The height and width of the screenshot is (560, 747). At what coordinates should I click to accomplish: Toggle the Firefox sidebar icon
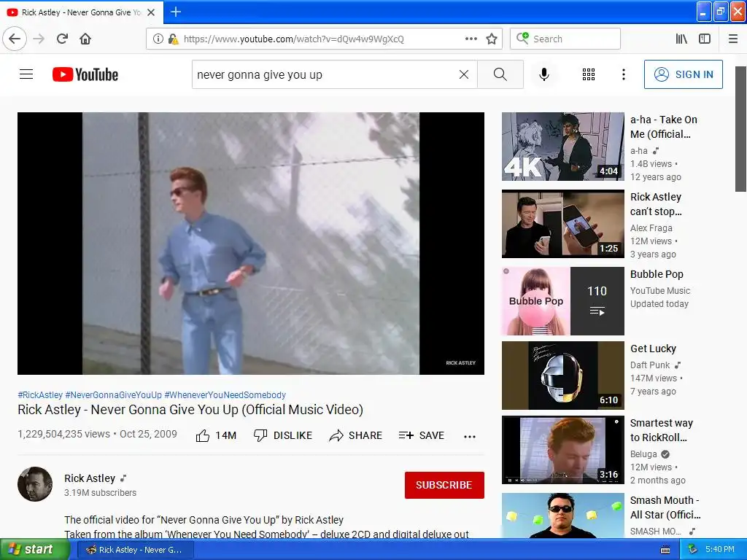[x=705, y=39]
